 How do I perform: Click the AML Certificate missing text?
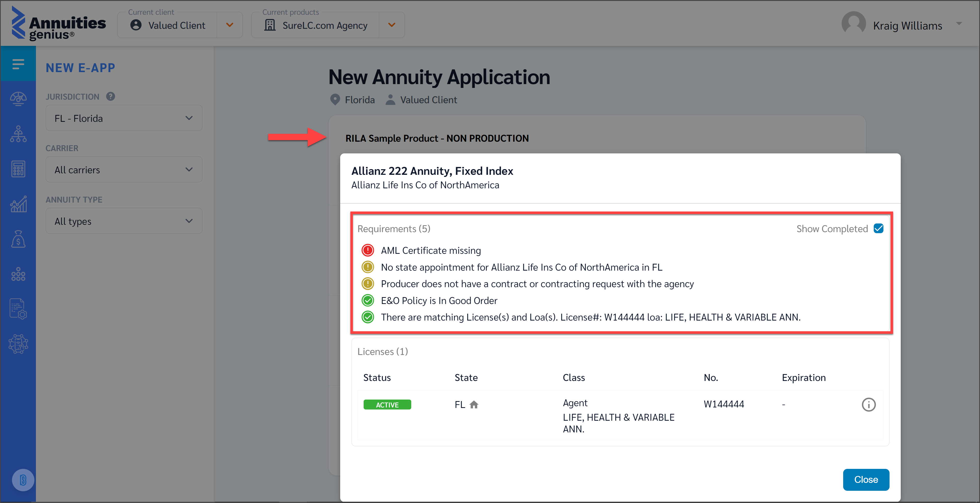pyautogui.click(x=431, y=250)
